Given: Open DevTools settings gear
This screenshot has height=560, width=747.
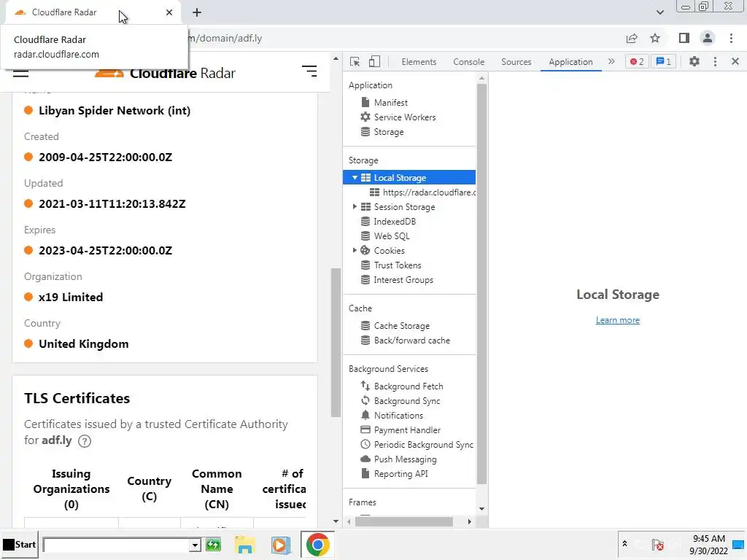Looking at the screenshot, I should pos(694,61).
